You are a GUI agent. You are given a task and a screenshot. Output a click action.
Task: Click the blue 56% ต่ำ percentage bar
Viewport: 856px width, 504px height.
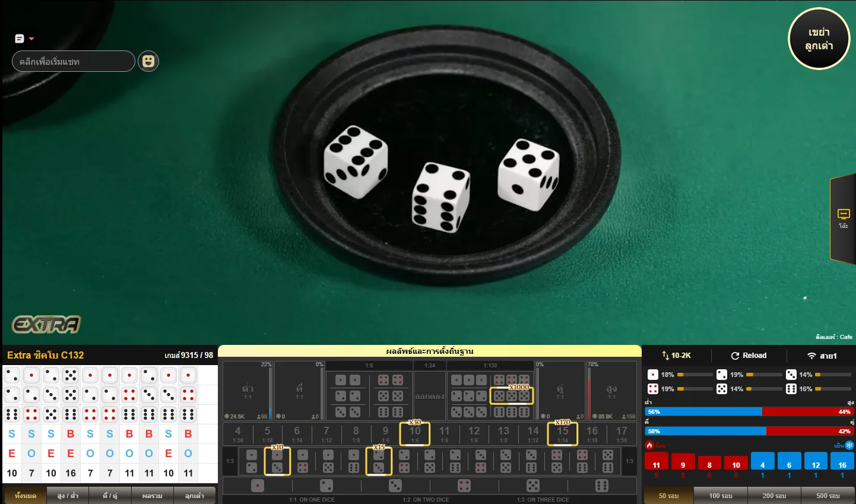[703, 411]
